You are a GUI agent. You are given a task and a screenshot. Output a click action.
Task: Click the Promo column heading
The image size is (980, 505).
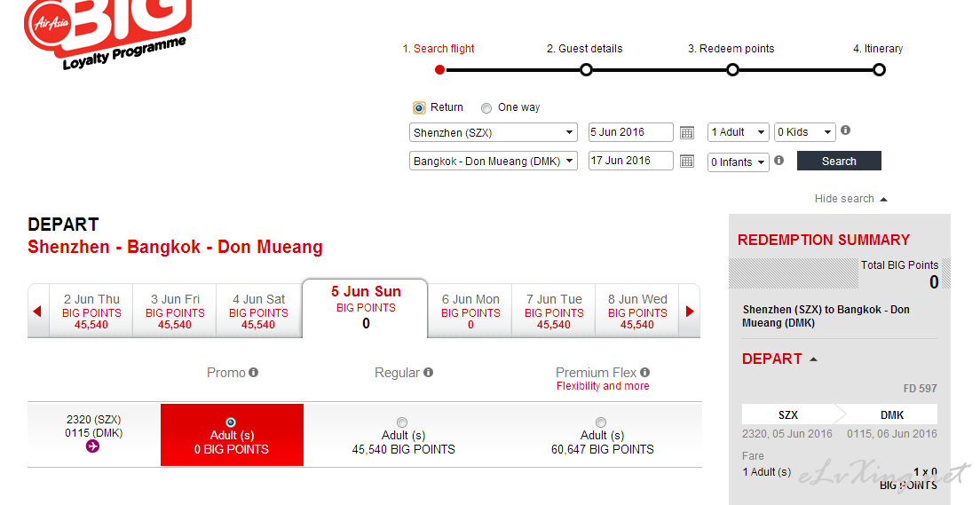point(226,373)
